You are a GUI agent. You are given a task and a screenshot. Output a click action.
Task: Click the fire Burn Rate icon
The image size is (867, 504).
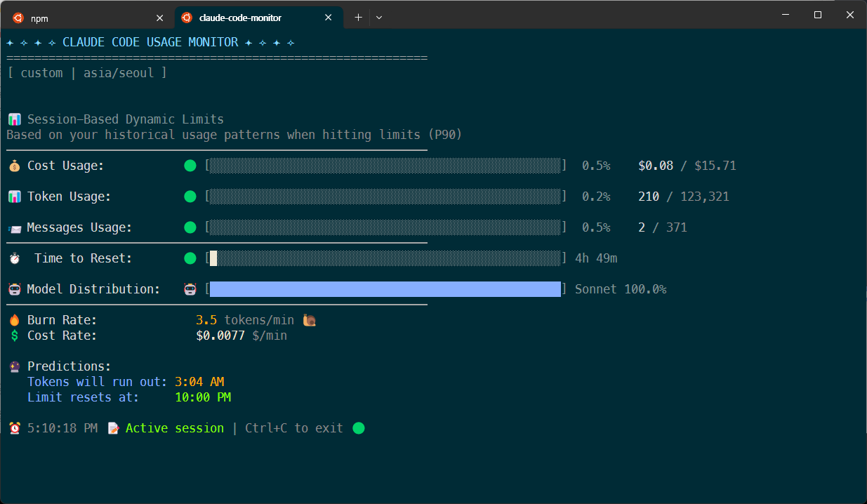coord(14,320)
